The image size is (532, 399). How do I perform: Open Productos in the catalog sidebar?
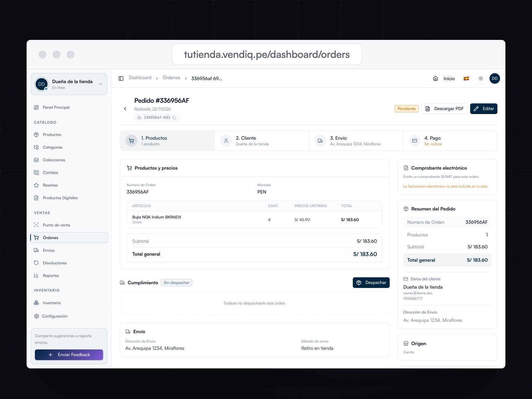(69, 135)
